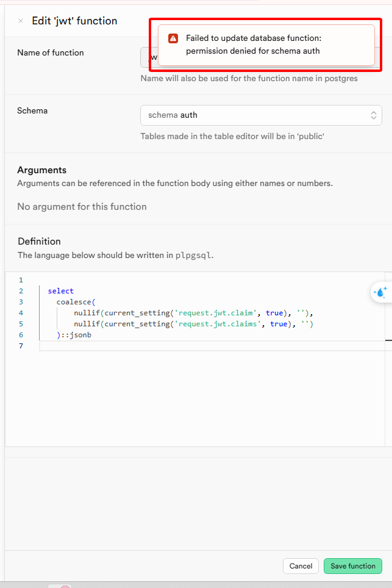This screenshot has height=588, width=392.
Task: Click the schema selector chevron arrows
Action: [373, 115]
